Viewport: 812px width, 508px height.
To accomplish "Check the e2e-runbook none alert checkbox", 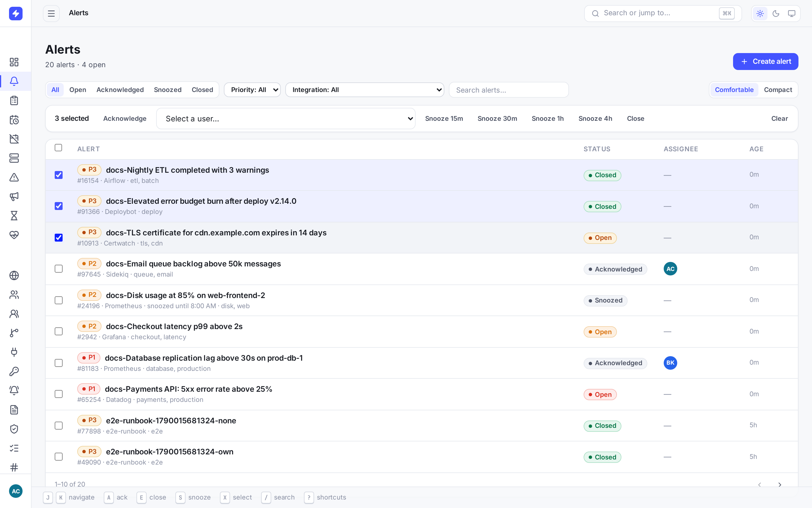I will pos(58,426).
